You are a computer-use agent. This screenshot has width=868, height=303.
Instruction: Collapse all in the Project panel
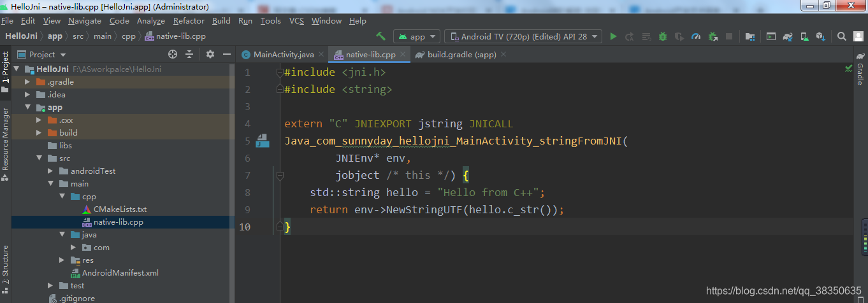pyautogui.click(x=189, y=54)
